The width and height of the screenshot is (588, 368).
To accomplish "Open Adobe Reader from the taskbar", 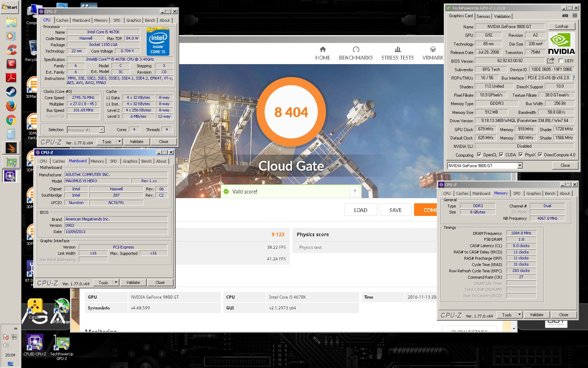I will (11, 78).
